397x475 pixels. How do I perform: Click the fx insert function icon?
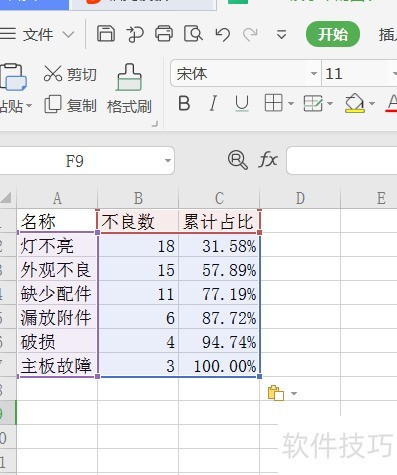tap(268, 160)
